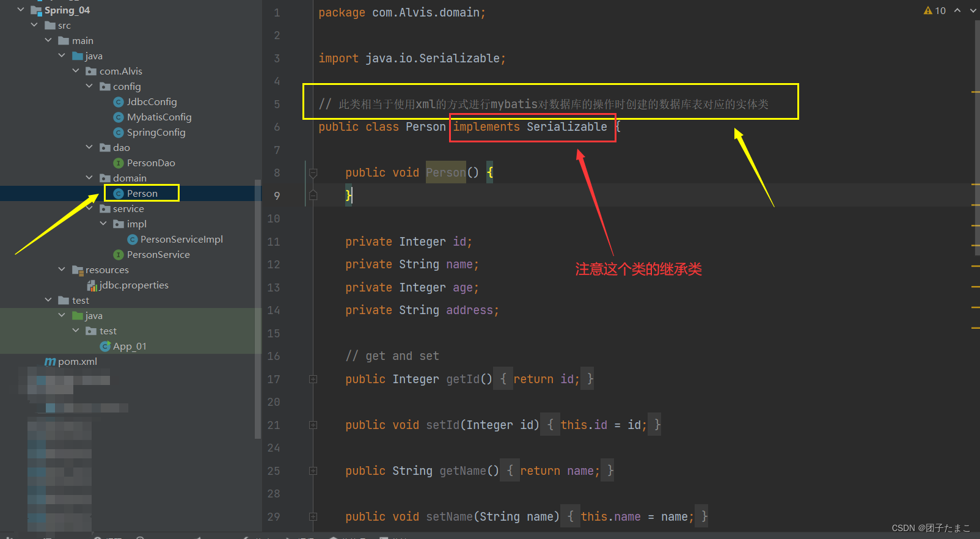980x539 pixels.
Task: Expand folded setId method at line 21
Action: [x=313, y=425]
